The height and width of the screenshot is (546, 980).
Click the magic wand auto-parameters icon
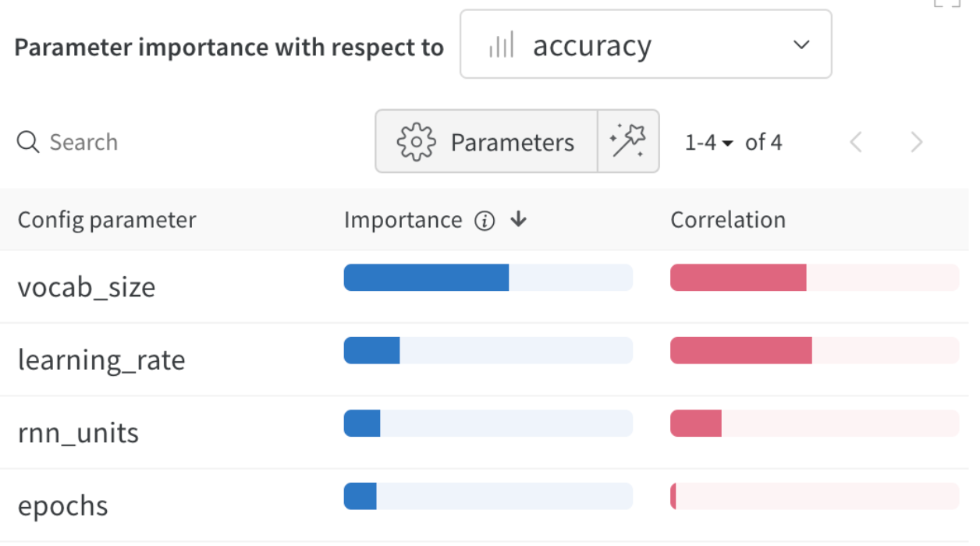(628, 141)
